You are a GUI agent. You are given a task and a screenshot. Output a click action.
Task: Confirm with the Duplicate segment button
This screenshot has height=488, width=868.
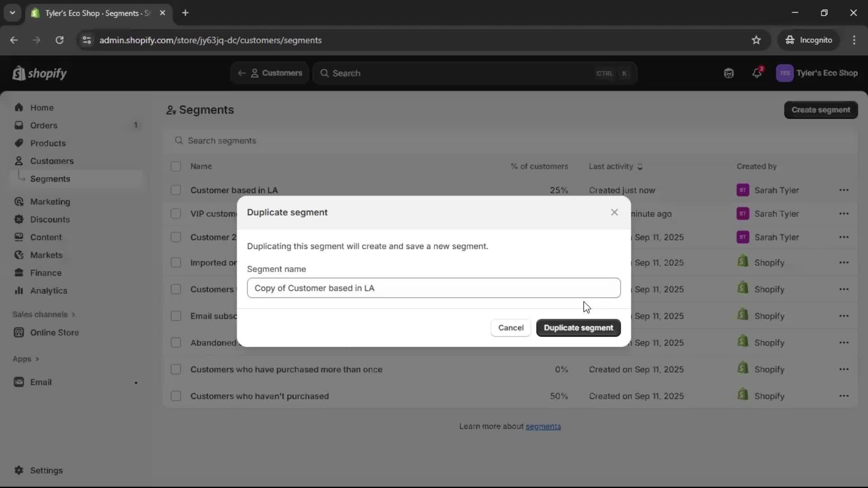pos(578,328)
